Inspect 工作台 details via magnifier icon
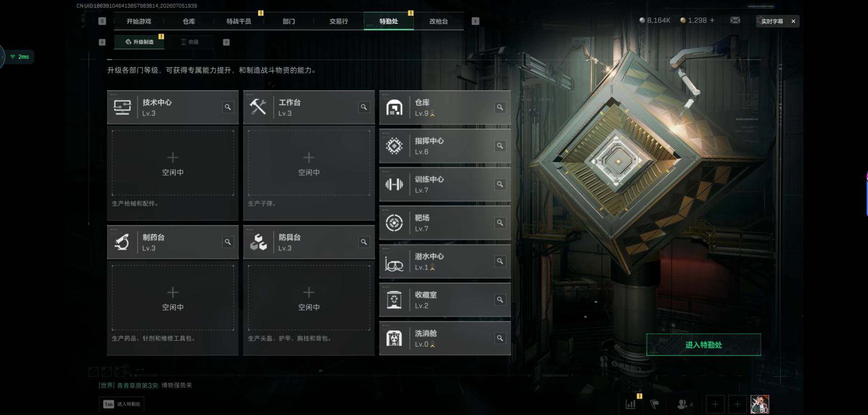Viewport: 868px width, 415px height. pos(364,107)
